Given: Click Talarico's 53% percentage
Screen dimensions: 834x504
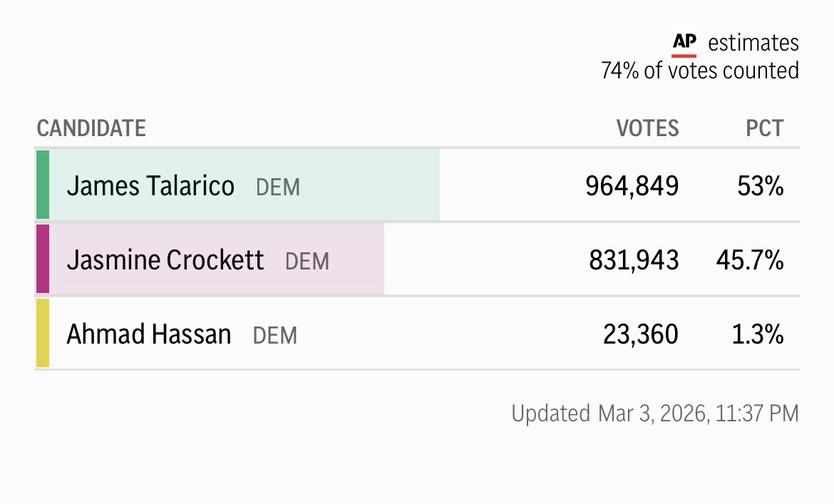Looking at the screenshot, I should point(761,186).
